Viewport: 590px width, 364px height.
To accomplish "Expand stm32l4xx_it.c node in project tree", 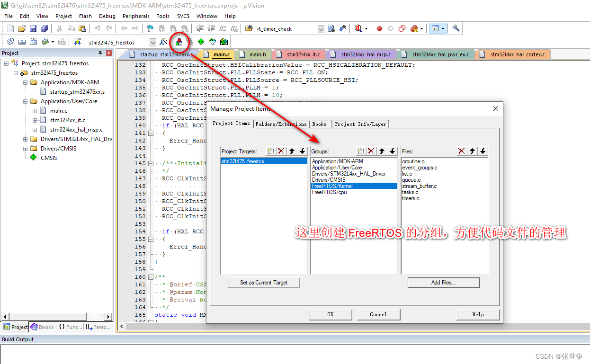I will (x=35, y=120).
